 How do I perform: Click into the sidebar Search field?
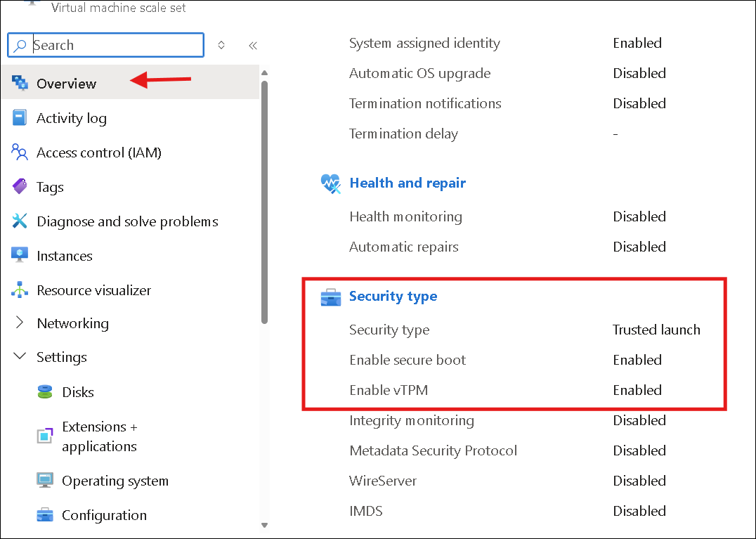[106, 45]
